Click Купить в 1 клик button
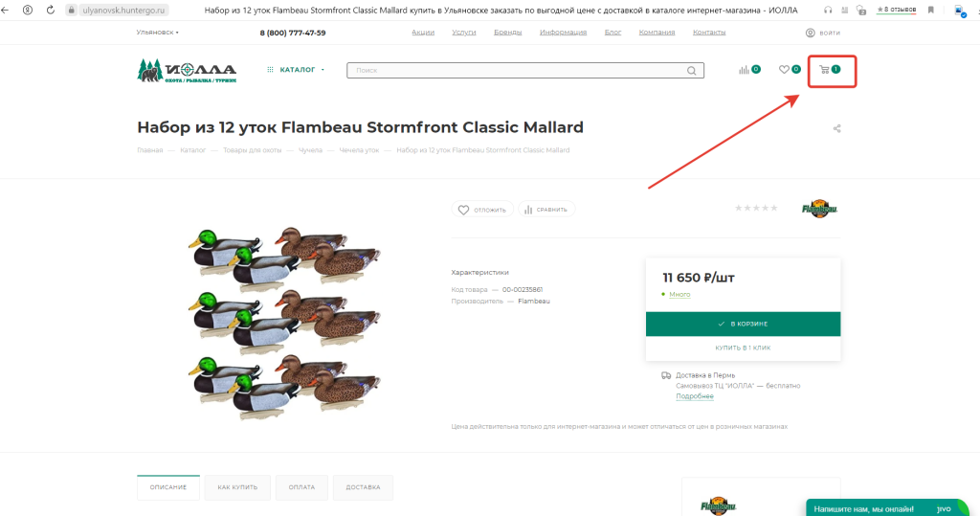 point(743,348)
